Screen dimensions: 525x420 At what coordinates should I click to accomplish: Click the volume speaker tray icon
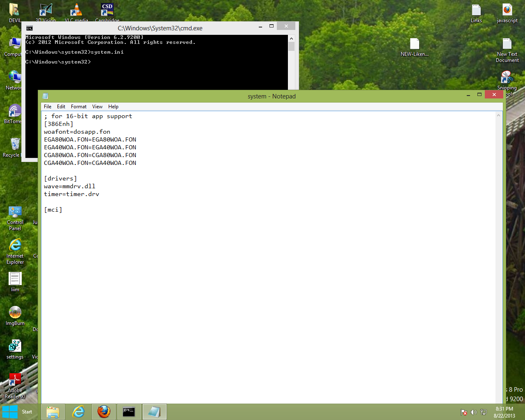click(x=474, y=412)
